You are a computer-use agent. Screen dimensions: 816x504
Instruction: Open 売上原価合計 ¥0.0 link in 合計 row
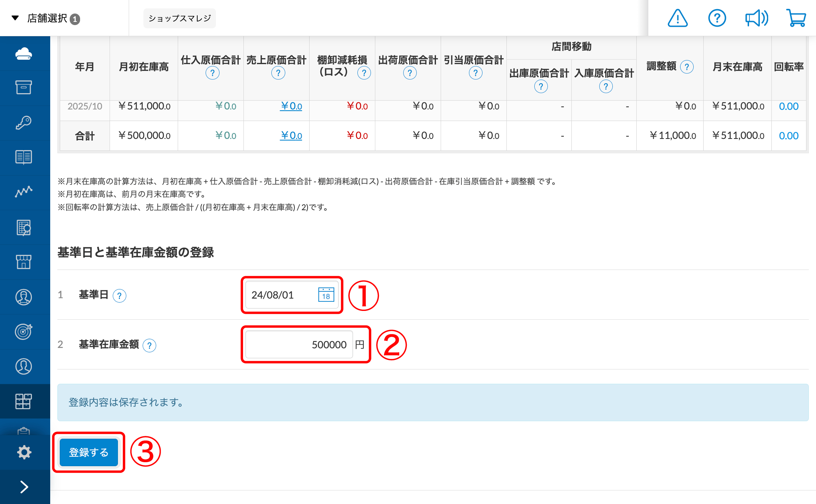pos(291,136)
